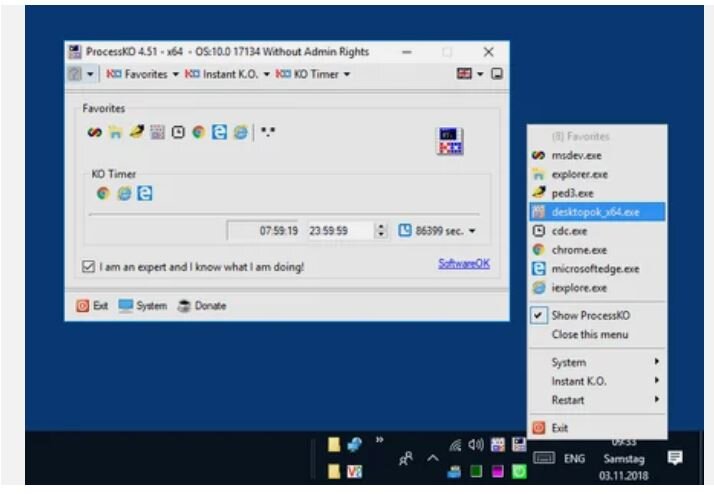Expand the System submenu in the tray menu
Screen dimensions: 714x494
[597, 362]
